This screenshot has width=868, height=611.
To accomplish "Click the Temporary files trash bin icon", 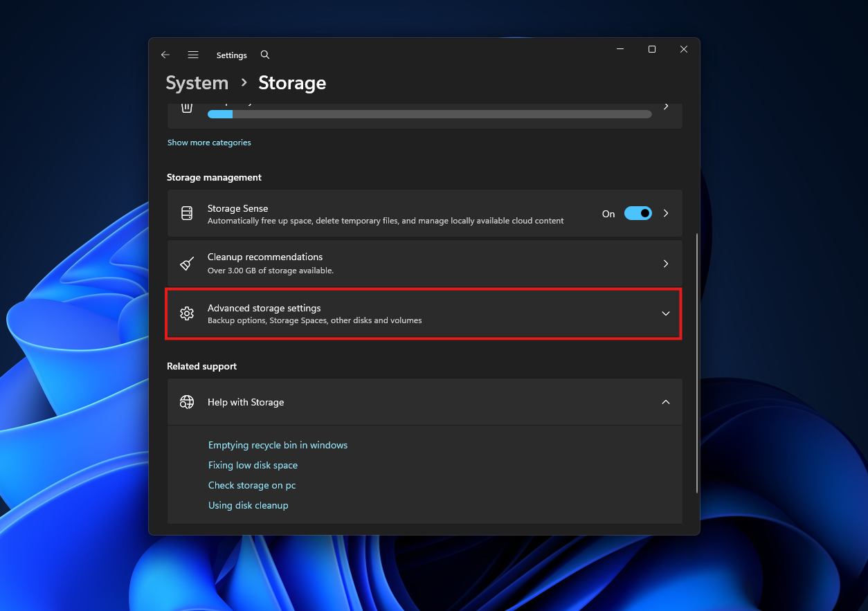I will click(x=186, y=106).
